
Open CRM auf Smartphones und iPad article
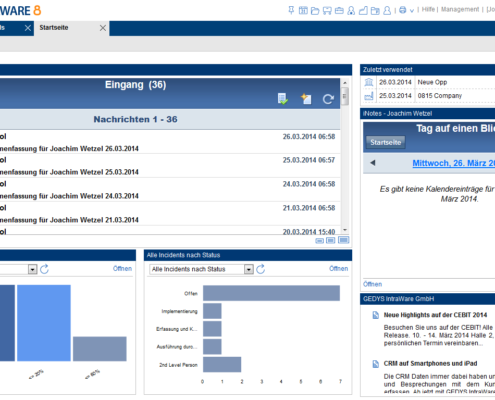click(430, 363)
